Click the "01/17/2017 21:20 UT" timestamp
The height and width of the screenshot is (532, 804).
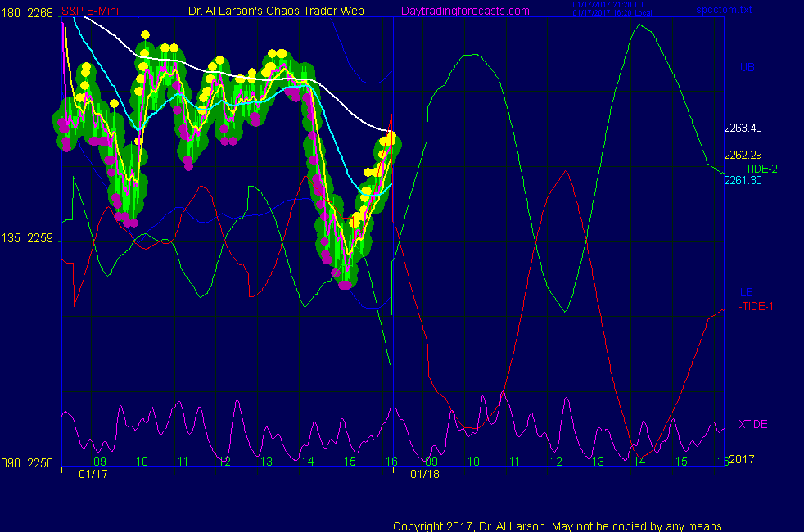608,5
